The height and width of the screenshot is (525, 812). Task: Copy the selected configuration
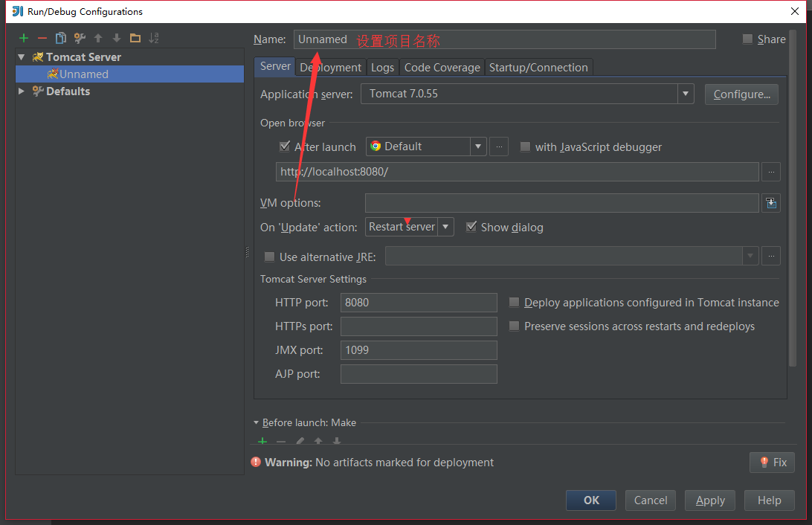tap(60, 38)
